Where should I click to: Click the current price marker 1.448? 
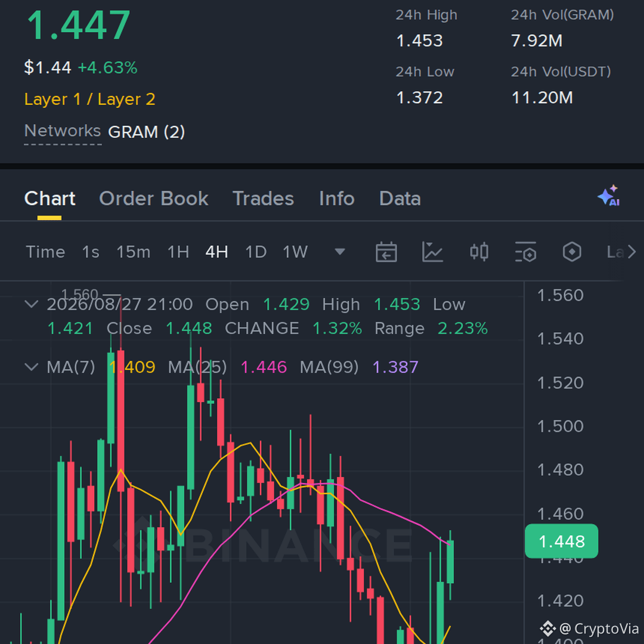tap(562, 541)
